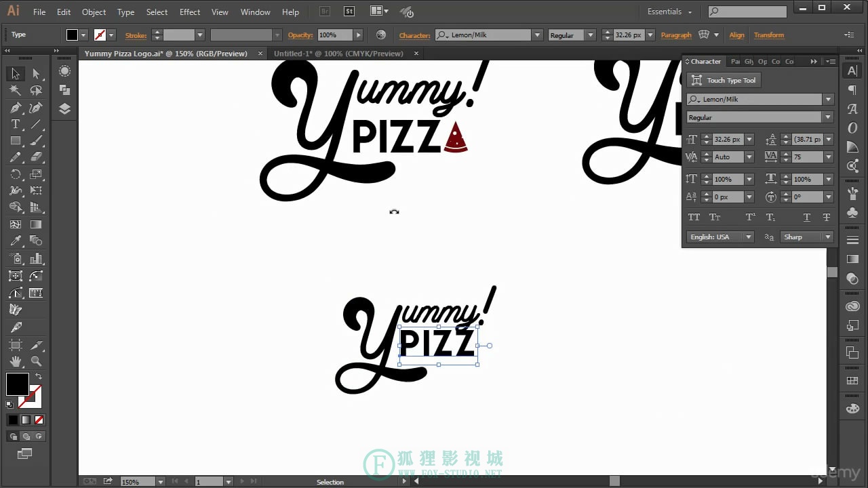Open the Paragraph panel from the dock
868x488 pixels.
(852, 90)
